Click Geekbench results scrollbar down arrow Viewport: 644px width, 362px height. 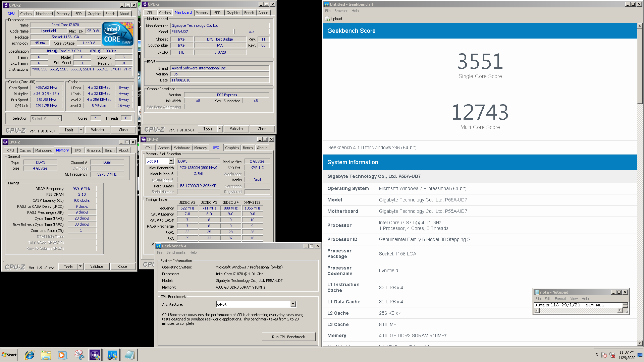click(640, 343)
